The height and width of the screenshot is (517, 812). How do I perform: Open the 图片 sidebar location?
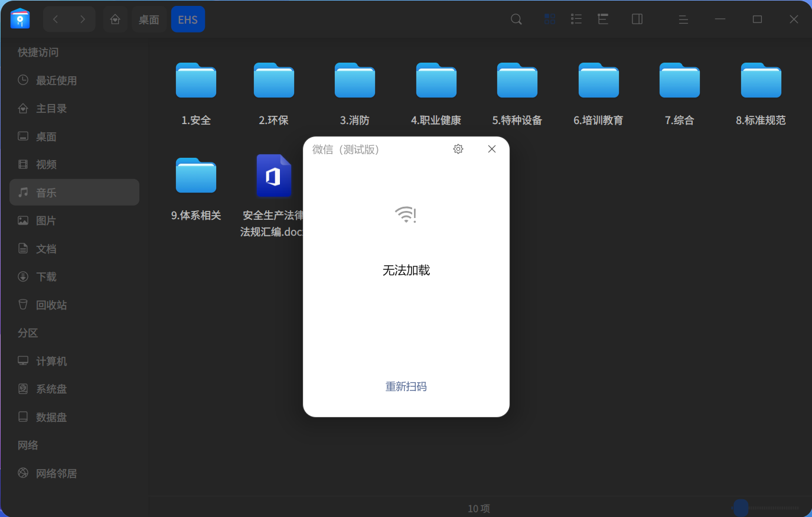(x=74, y=220)
